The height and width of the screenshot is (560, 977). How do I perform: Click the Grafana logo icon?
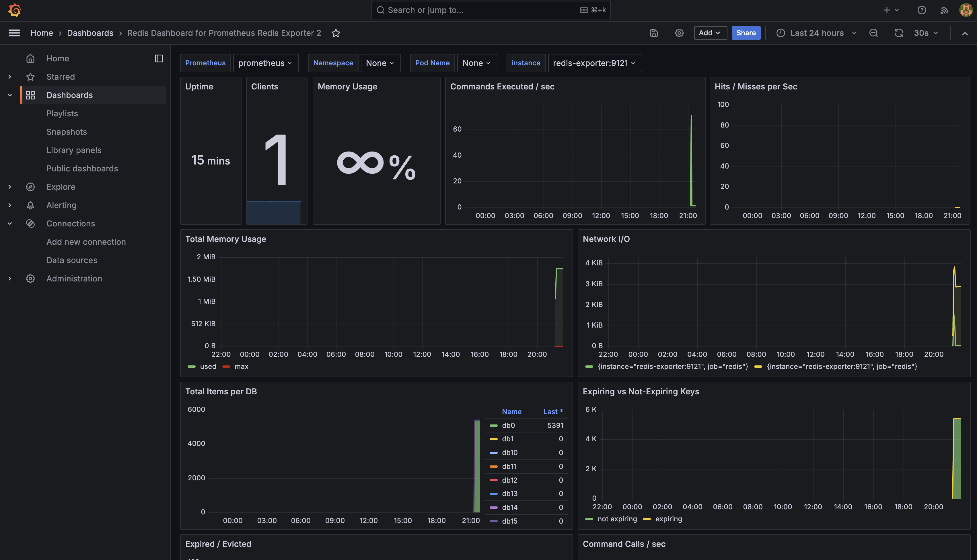pos(15,10)
